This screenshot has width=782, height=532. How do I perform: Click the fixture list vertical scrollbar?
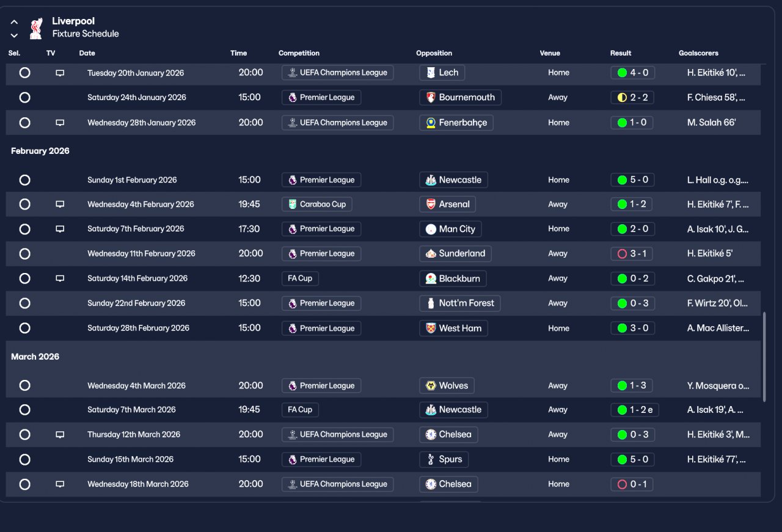(x=764, y=357)
